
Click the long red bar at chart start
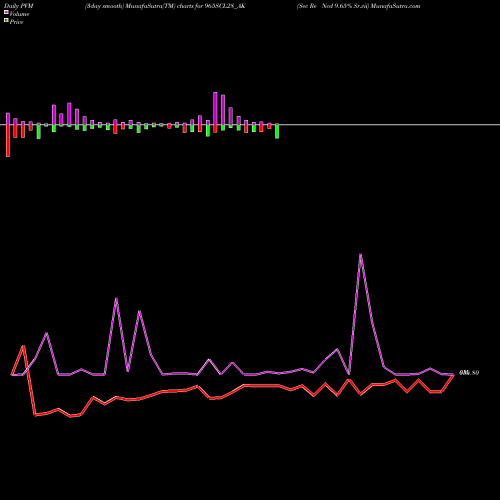point(8,141)
